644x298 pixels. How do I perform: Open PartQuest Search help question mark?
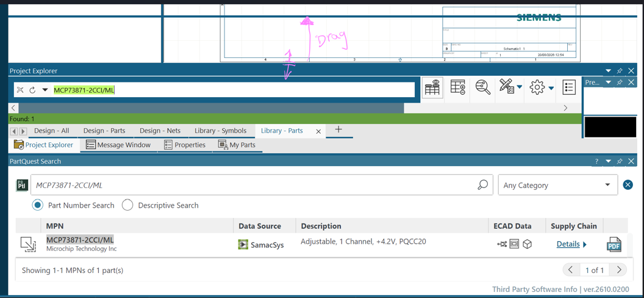click(x=597, y=162)
